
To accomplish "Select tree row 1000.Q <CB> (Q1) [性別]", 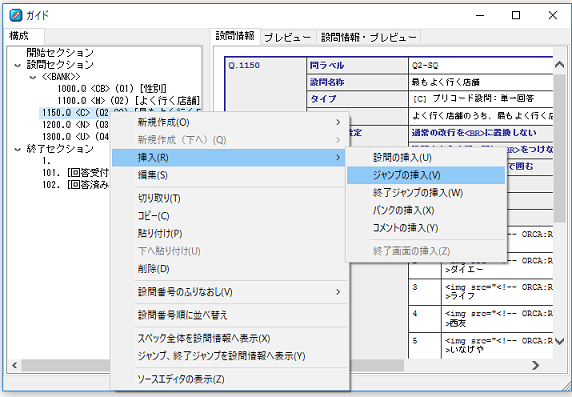I will coord(112,89).
